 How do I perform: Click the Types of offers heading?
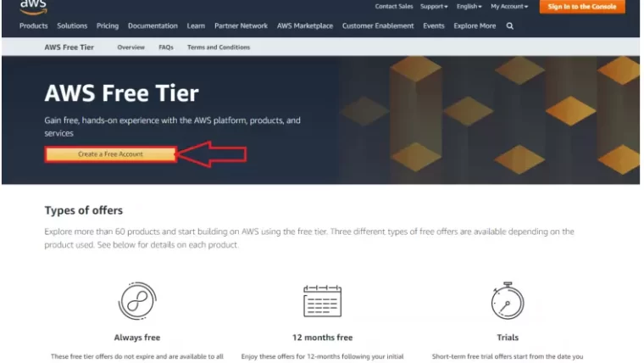[84, 210]
